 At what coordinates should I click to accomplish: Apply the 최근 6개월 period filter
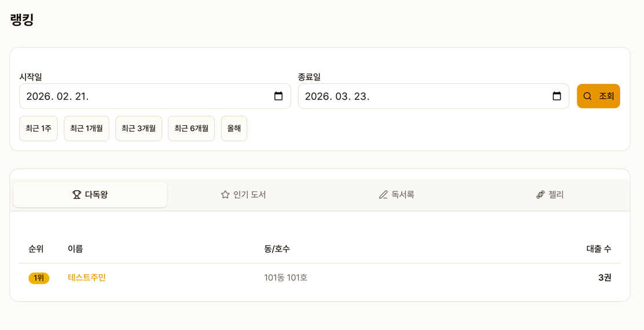[x=191, y=129]
